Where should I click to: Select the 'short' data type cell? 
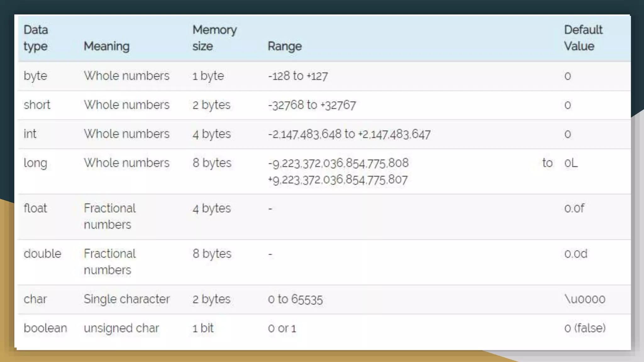click(x=37, y=105)
